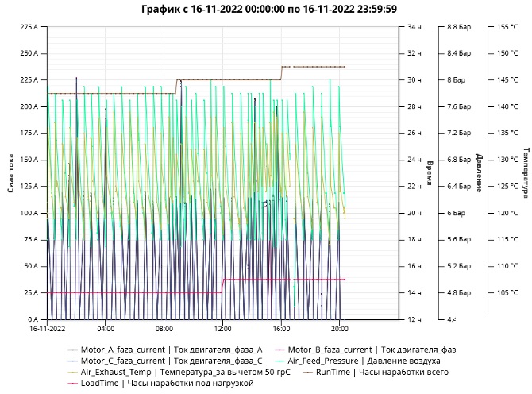Click the 'Давление' axis title
The width and height of the screenshot is (532, 394).
(x=479, y=173)
